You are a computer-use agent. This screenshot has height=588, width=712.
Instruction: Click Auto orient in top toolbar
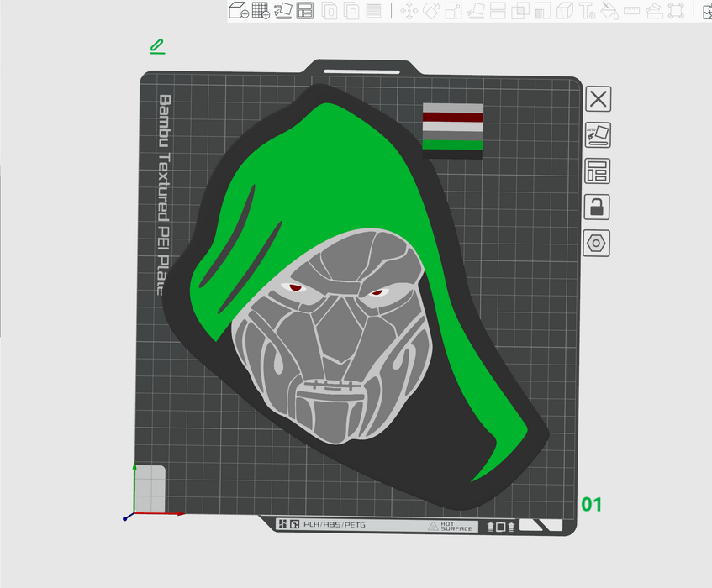point(282,11)
